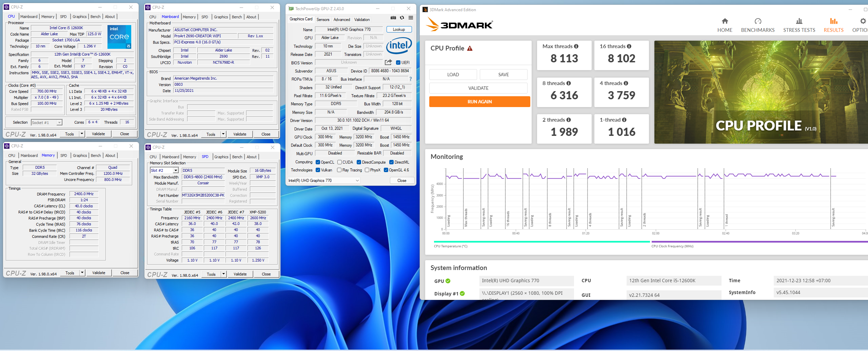Enable the Ray Tracing checkbox

(339, 170)
